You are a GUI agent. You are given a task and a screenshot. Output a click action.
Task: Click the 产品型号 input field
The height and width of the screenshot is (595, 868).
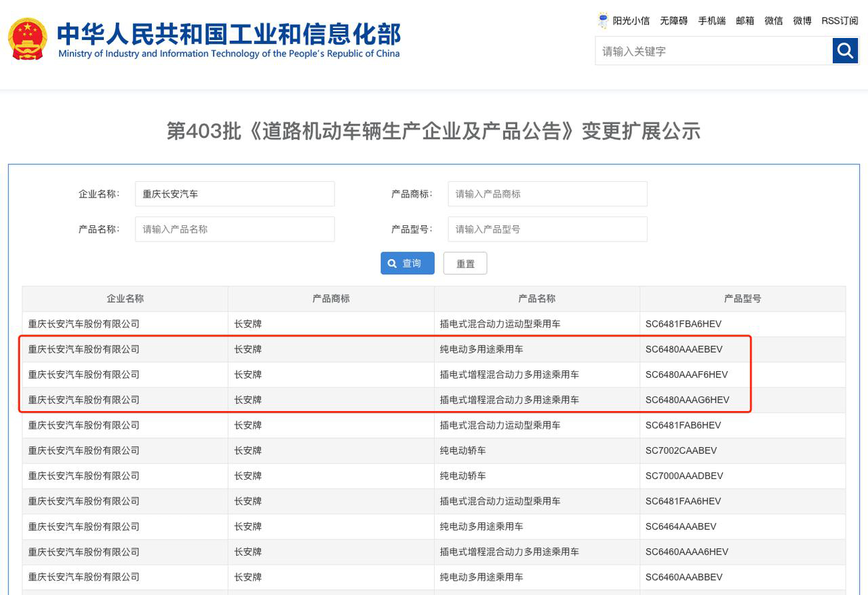[547, 229]
